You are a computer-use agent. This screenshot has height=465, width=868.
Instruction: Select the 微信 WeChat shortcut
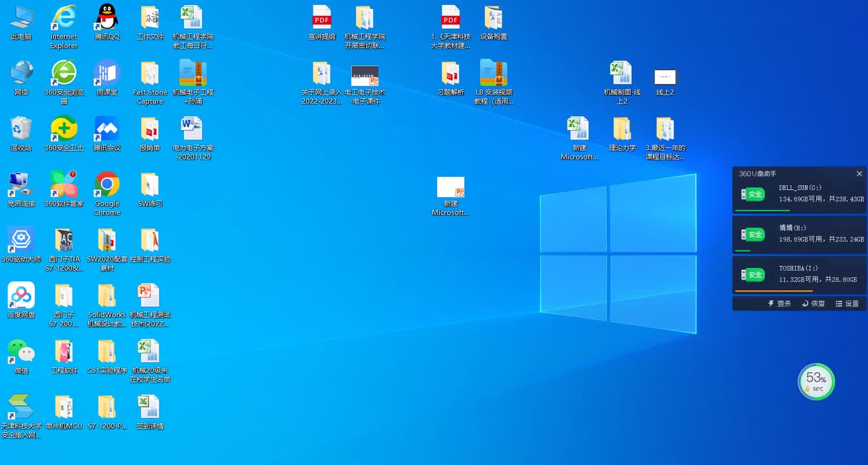coord(21,356)
